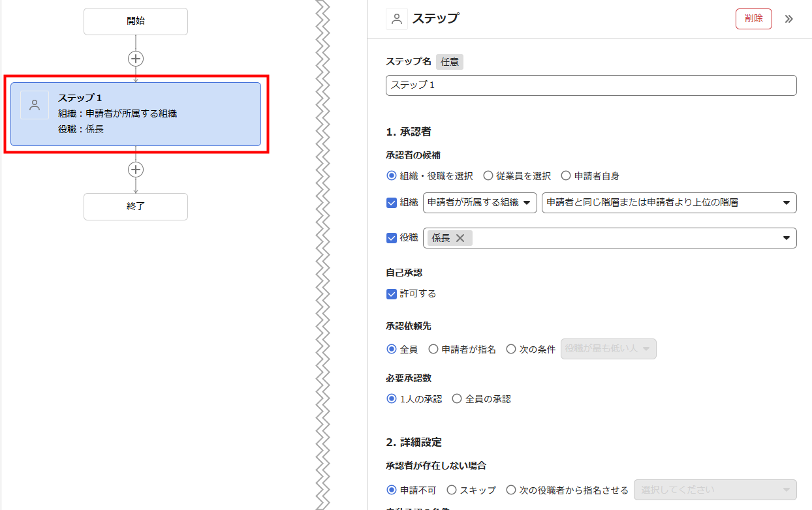Open the hierarchy level dropdown 申請者と同じ階層
Screen dimensions: 812x510
point(668,203)
